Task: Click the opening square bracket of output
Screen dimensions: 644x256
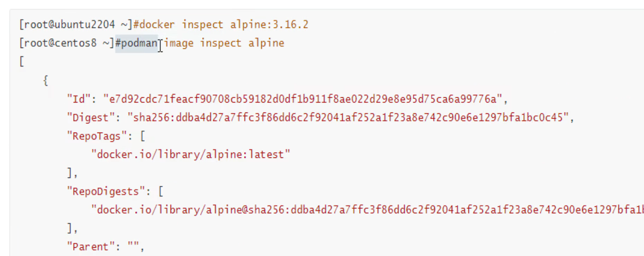Action: click(22, 61)
